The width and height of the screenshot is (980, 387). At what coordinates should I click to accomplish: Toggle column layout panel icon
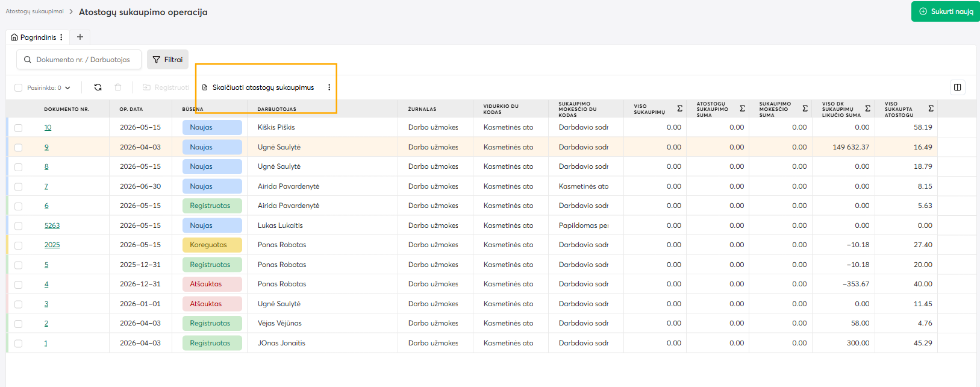957,87
